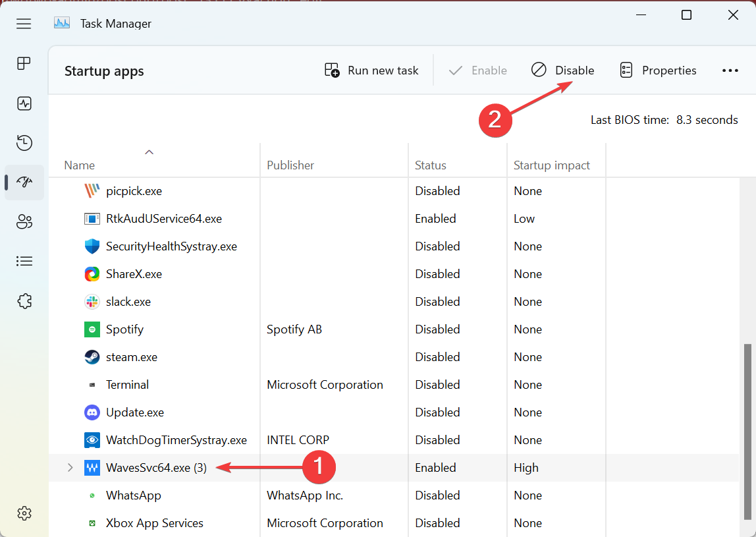
Task: Click WhatsApp Inc. publisher cell
Action: [305, 495]
